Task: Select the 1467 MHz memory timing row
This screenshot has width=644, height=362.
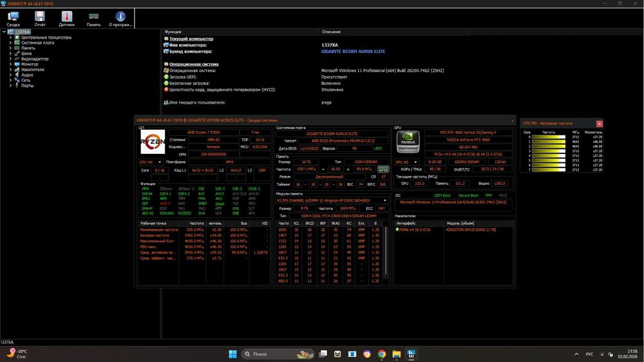Action: tap(329, 236)
